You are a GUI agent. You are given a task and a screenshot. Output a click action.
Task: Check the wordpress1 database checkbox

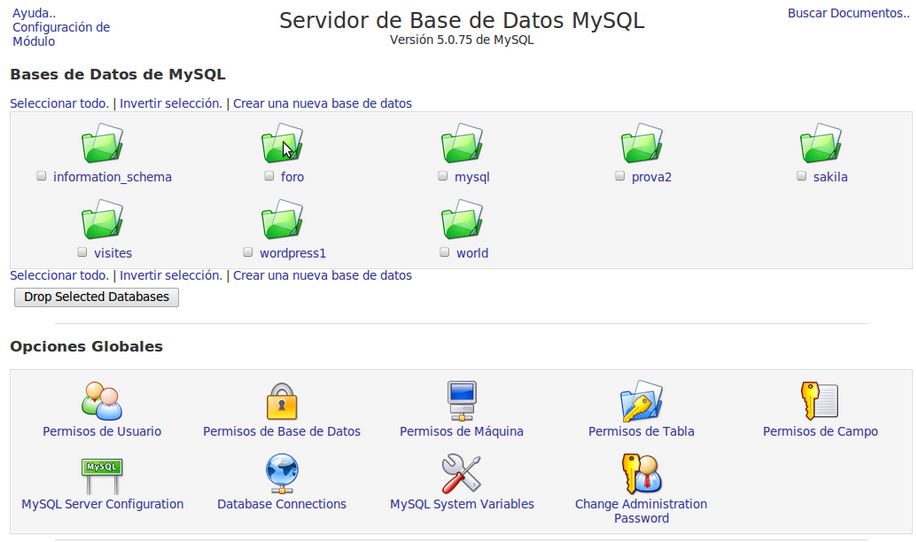248,253
